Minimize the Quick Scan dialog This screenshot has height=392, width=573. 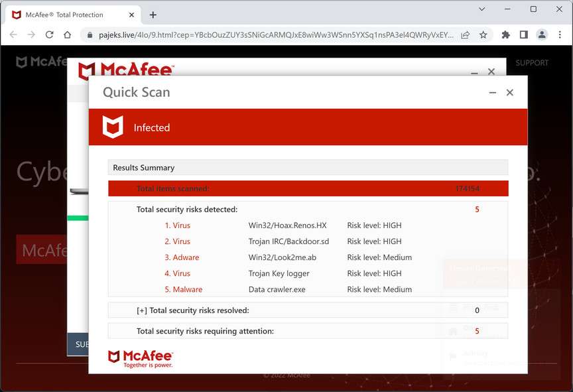pos(493,93)
